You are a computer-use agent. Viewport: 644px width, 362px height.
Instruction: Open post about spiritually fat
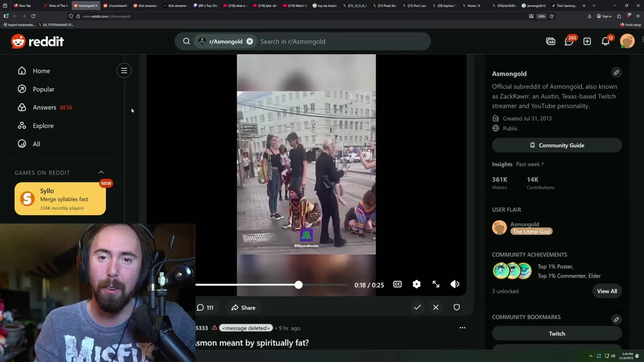tap(252, 342)
